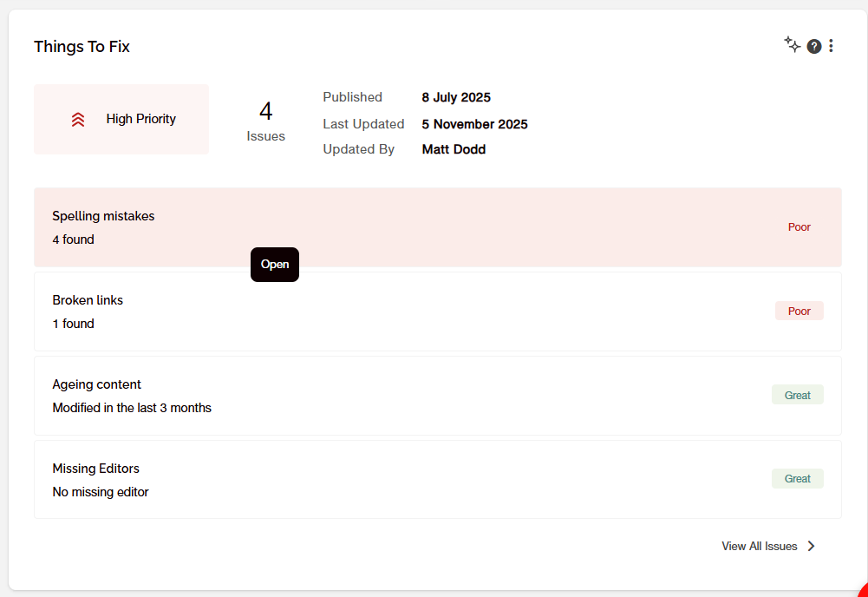Open the Spelling mistakes issue row
Viewport: 868px width, 597px height.
pos(437,227)
